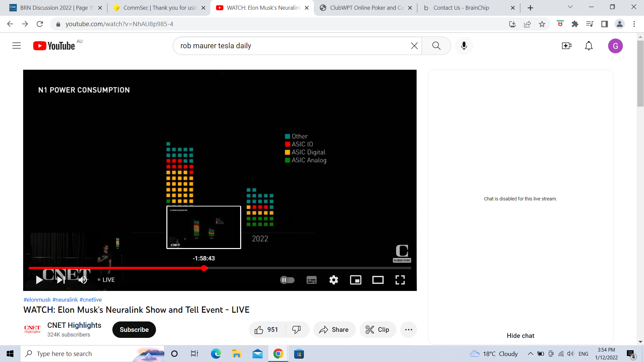Screen dimensions: 644x362
Task: Click the search magnifier button
Action: 436,46
